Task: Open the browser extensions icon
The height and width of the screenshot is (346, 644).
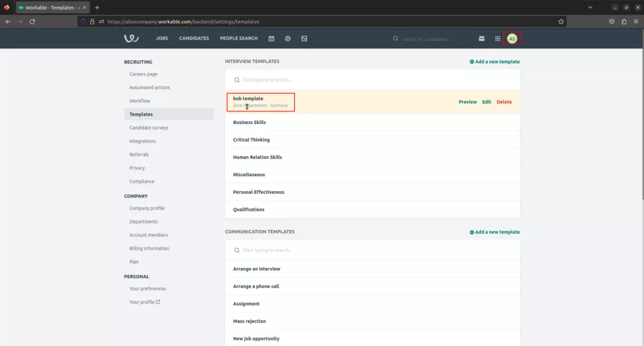Action: tap(624, 22)
